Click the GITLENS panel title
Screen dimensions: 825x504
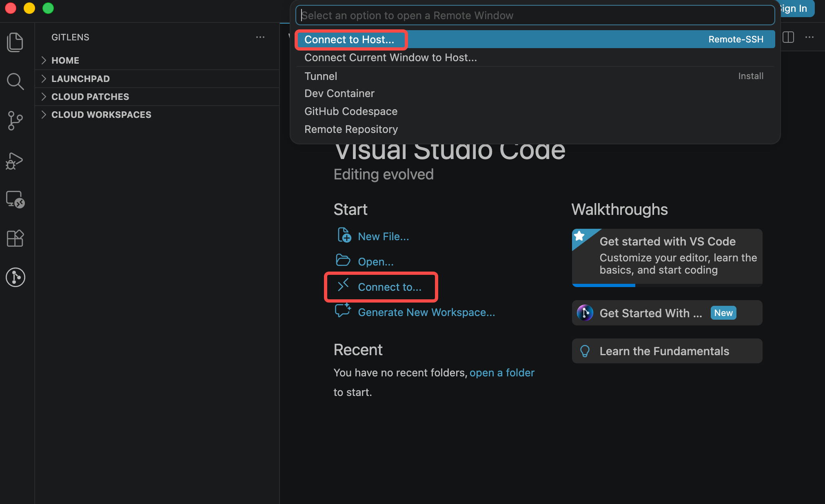(70, 37)
